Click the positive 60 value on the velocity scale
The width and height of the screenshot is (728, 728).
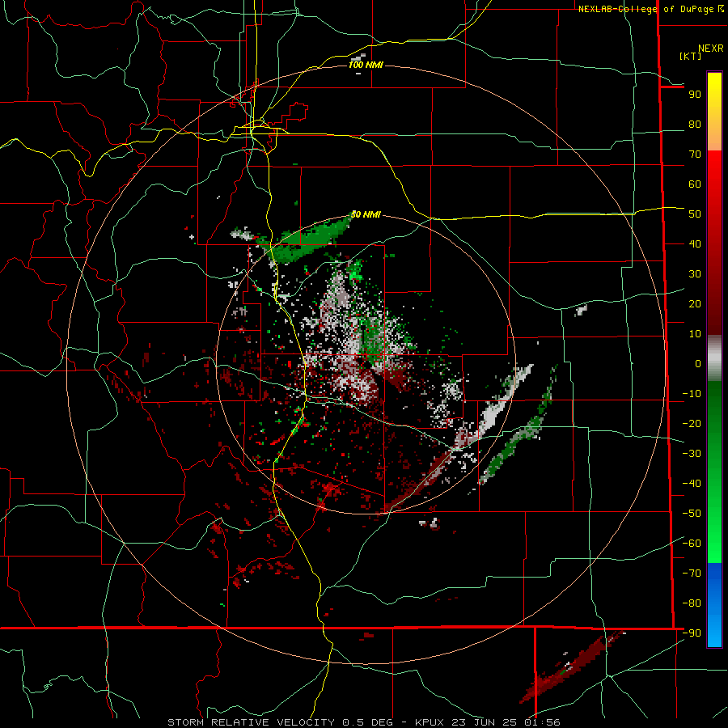[695, 184]
